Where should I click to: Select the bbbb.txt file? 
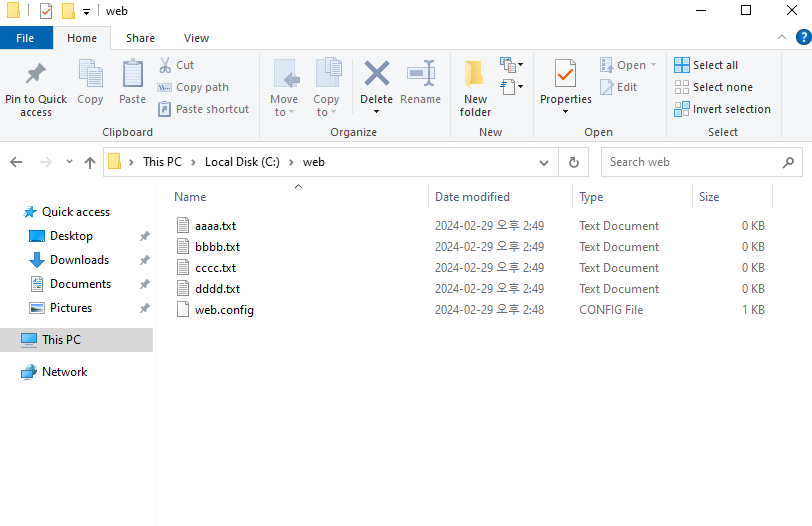click(218, 247)
